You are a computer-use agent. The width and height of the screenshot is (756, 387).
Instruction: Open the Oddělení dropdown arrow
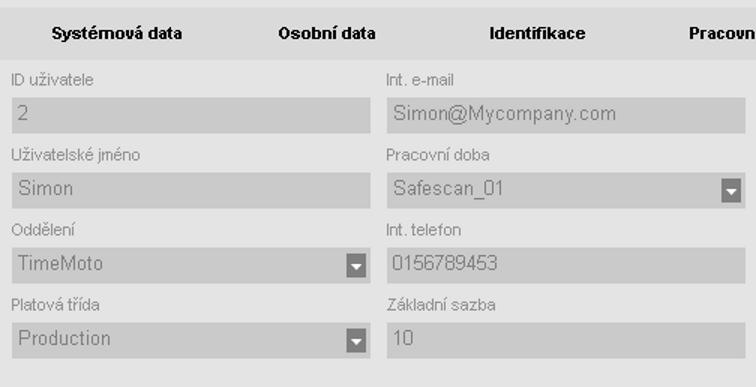[x=356, y=266]
